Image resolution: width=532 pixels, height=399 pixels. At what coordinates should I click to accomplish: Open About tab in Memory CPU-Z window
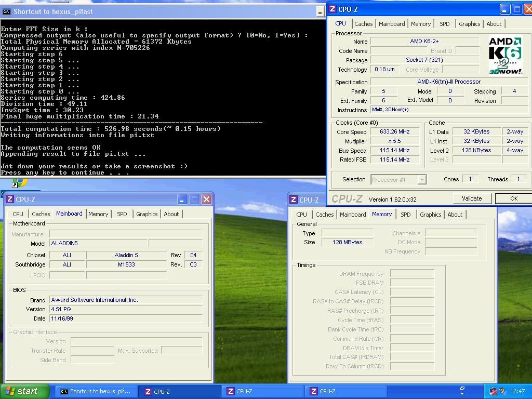[x=455, y=215]
